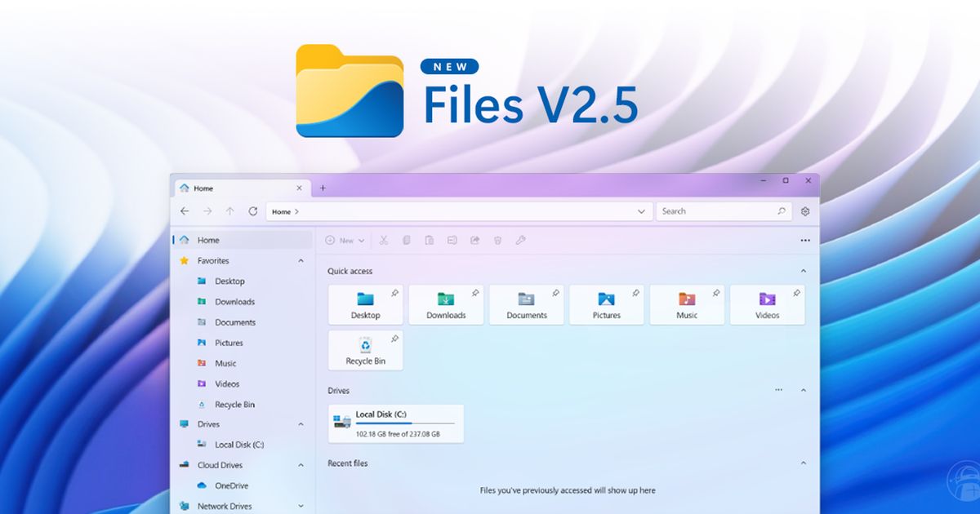Open the Documents quick access folder card
Viewport: 980px width, 514px height.
click(x=526, y=305)
